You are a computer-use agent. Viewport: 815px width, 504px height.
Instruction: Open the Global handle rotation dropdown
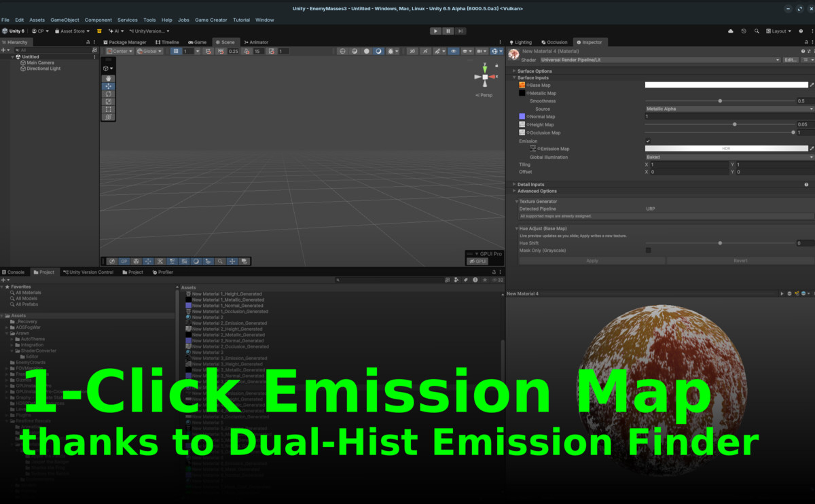149,51
